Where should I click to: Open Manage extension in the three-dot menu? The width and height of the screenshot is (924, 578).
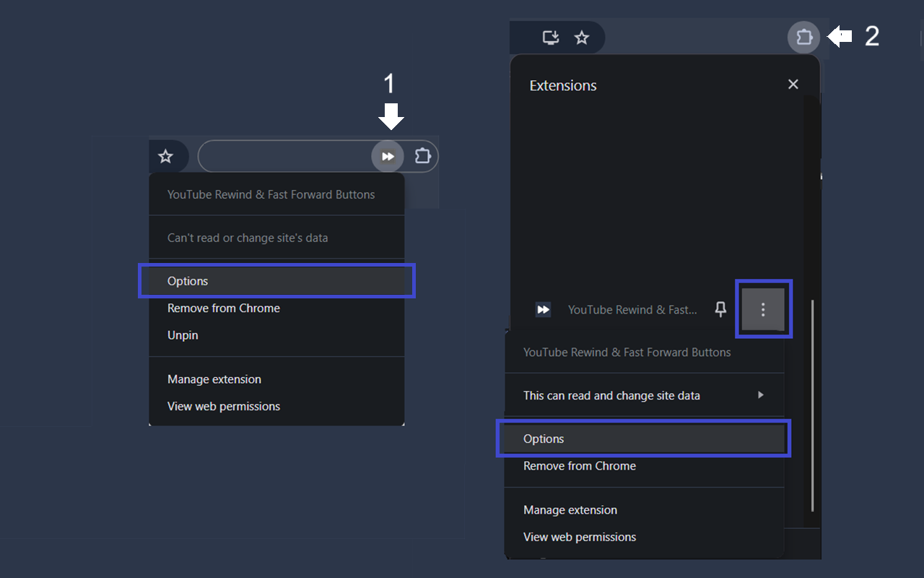(x=570, y=510)
